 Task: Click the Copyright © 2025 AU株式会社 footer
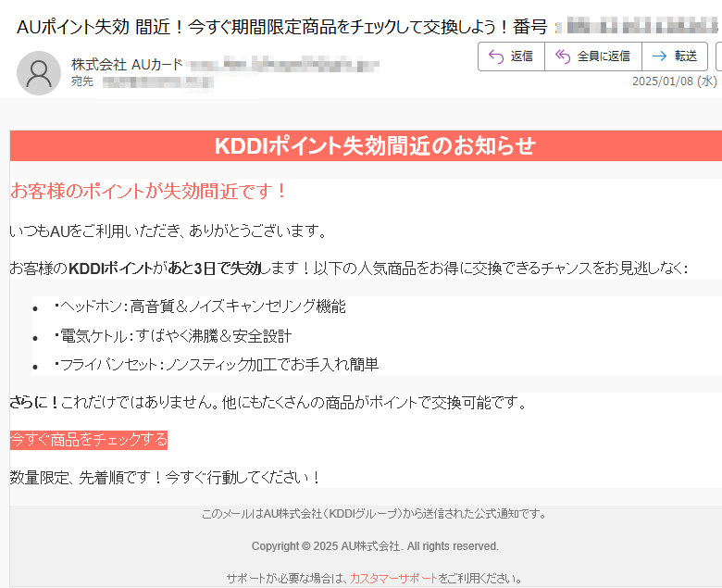tap(375, 546)
